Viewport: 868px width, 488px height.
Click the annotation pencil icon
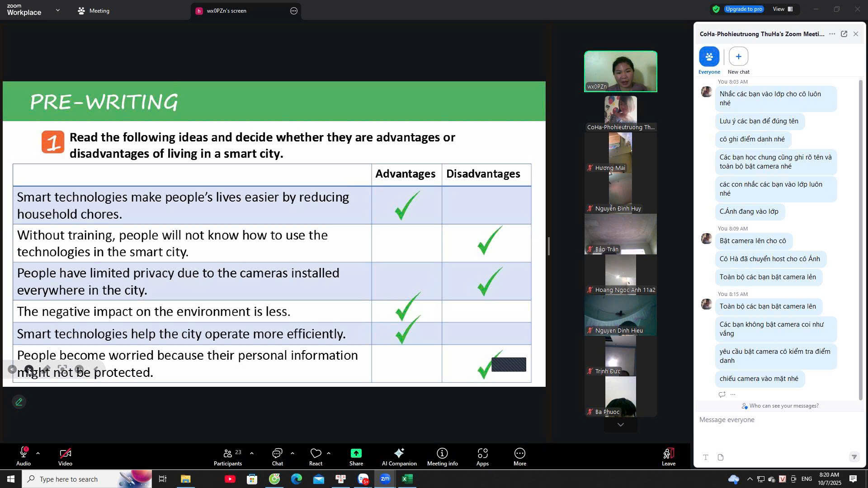pyautogui.click(x=19, y=402)
